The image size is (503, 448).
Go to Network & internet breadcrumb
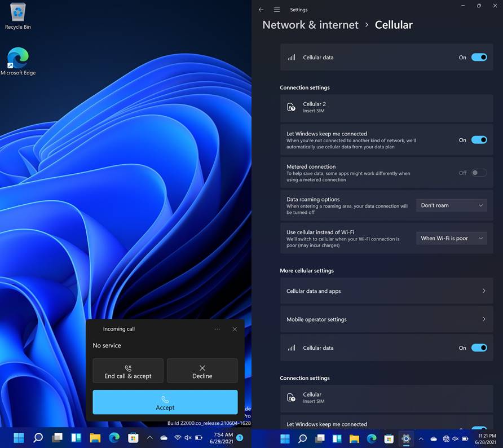tap(310, 25)
